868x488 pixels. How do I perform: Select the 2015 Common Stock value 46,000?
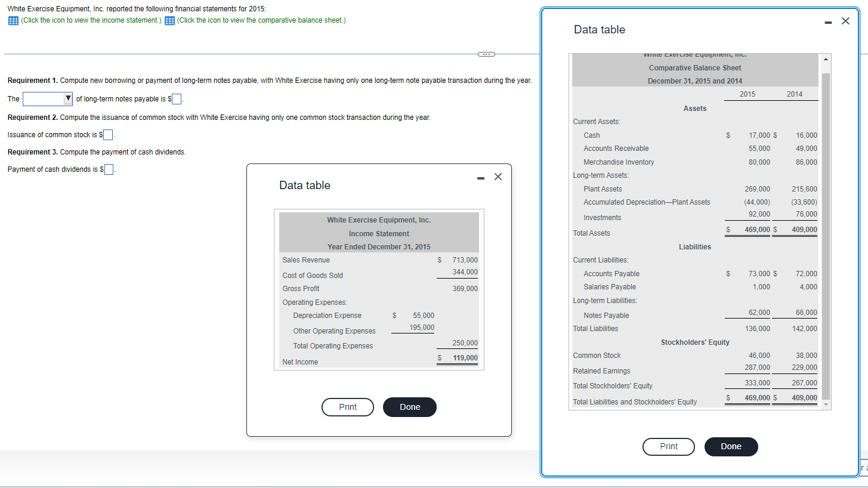click(759, 356)
